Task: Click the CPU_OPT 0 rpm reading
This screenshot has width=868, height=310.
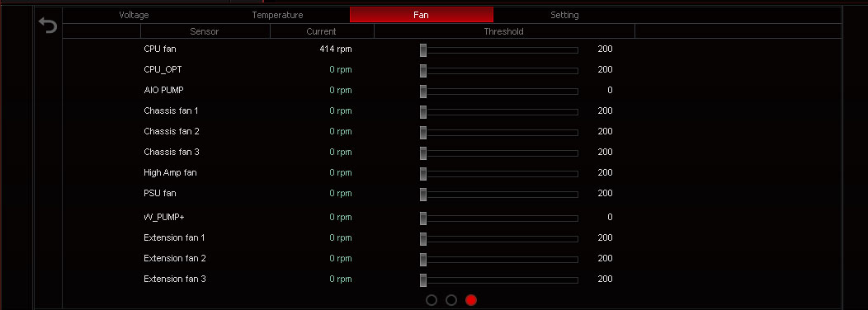Action: coord(341,69)
